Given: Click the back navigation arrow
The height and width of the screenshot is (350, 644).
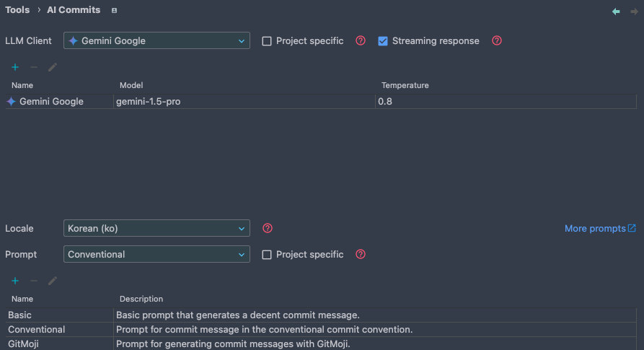Looking at the screenshot, I should [616, 12].
